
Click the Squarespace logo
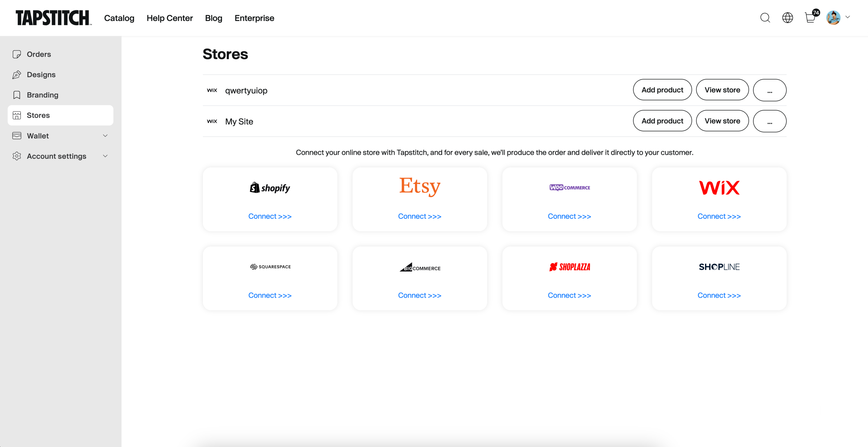[x=270, y=267]
